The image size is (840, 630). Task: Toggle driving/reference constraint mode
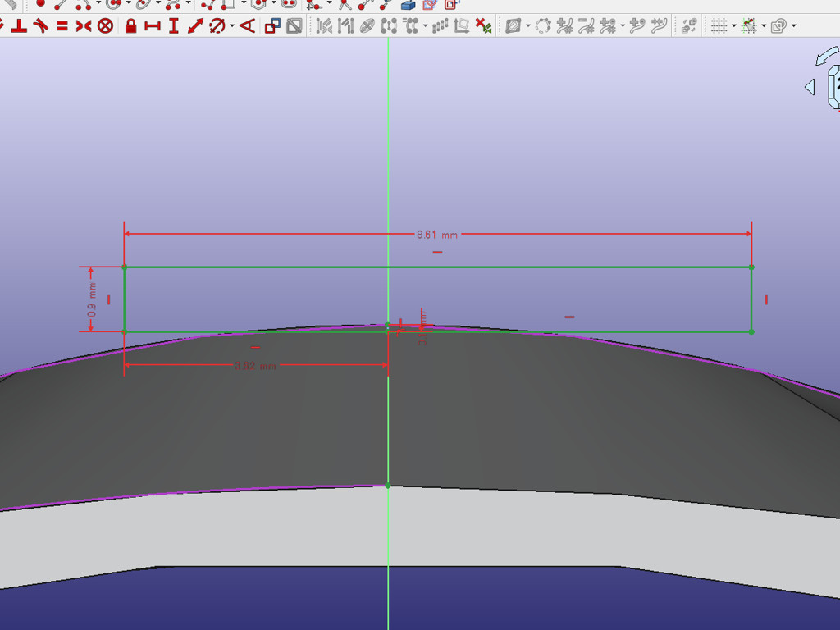click(273, 26)
